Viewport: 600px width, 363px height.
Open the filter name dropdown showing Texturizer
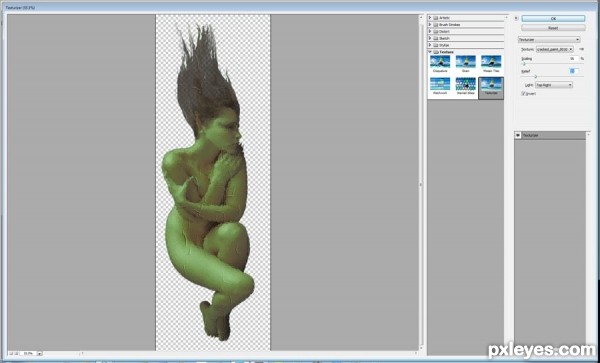(x=549, y=39)
